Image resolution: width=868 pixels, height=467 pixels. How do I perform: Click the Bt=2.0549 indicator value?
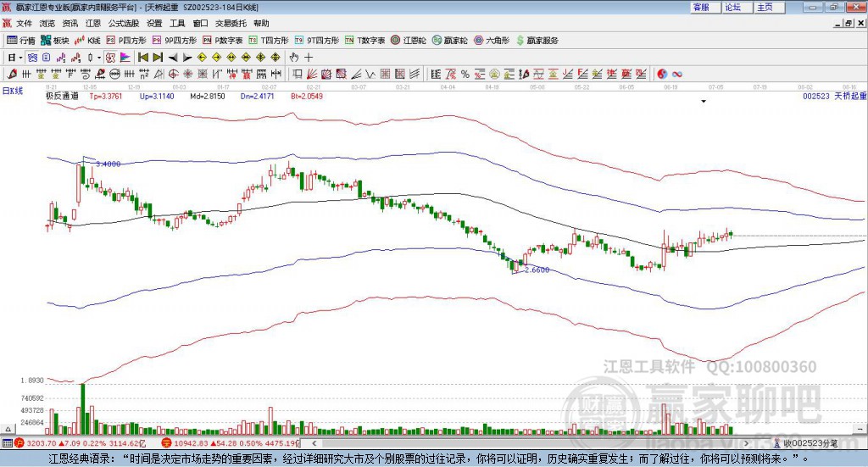[x=307, y=96]
